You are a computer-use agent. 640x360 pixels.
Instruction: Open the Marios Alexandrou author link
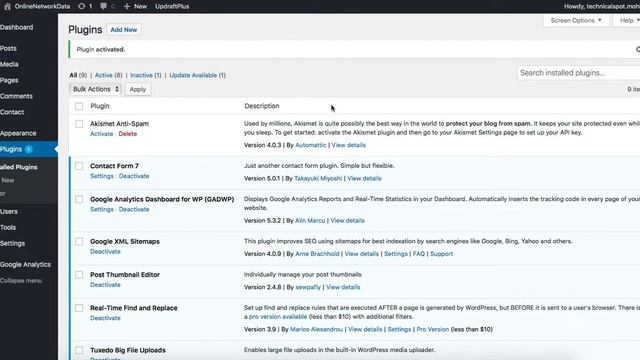316,329
